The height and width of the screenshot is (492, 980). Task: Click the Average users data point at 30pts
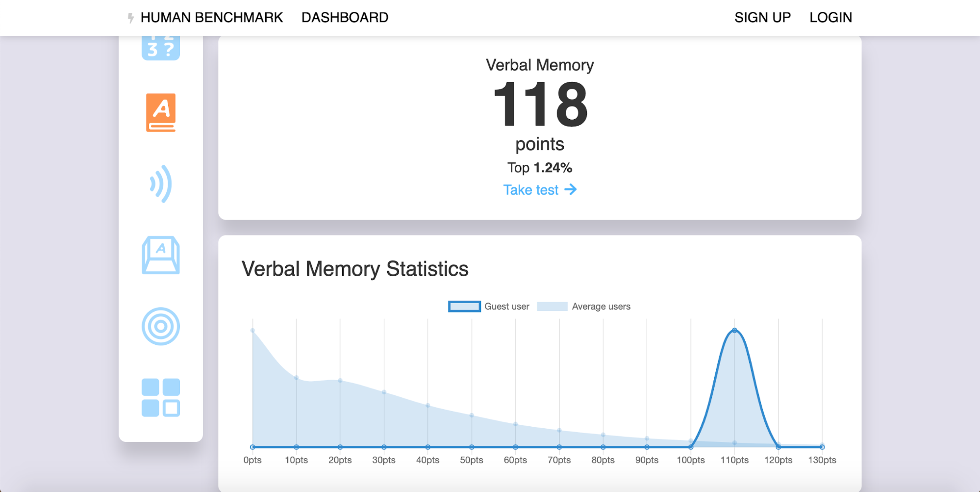click(x=384, y=392)
